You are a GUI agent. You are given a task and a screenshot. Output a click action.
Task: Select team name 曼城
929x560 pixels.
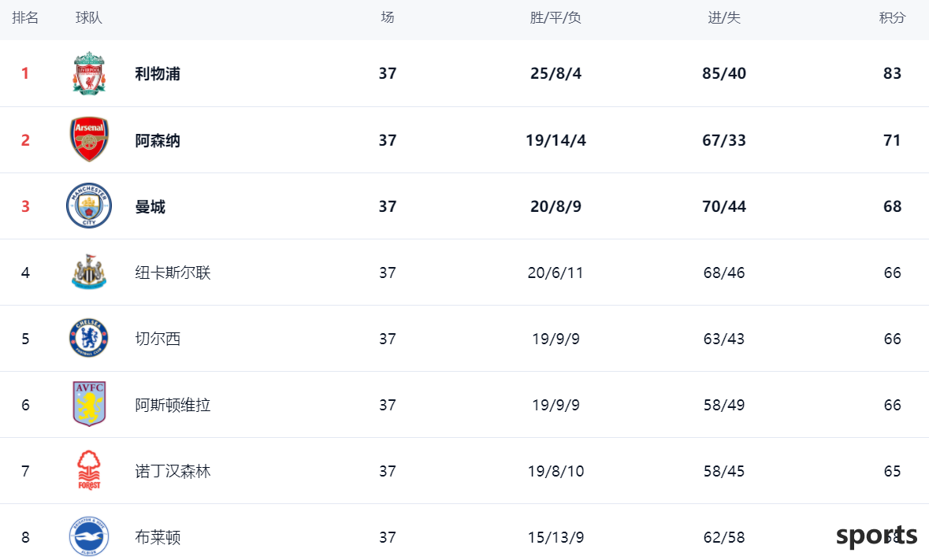[x=150, y=206]
